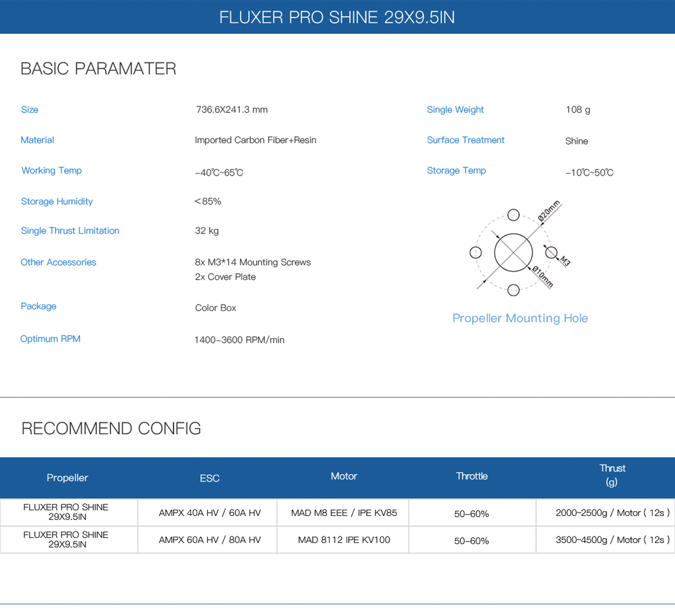Select the Size parameter label
This screenshot has height=616, width=675.
click(x=29, y=110)
